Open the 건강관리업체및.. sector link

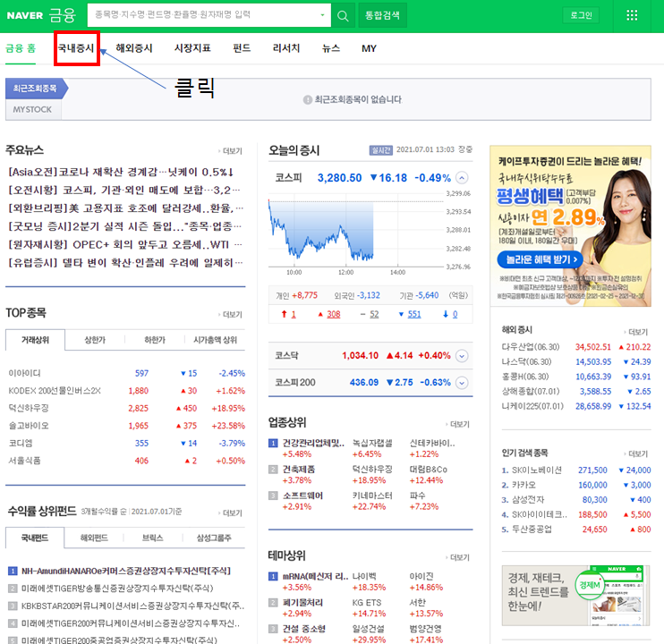coord(313,443)
